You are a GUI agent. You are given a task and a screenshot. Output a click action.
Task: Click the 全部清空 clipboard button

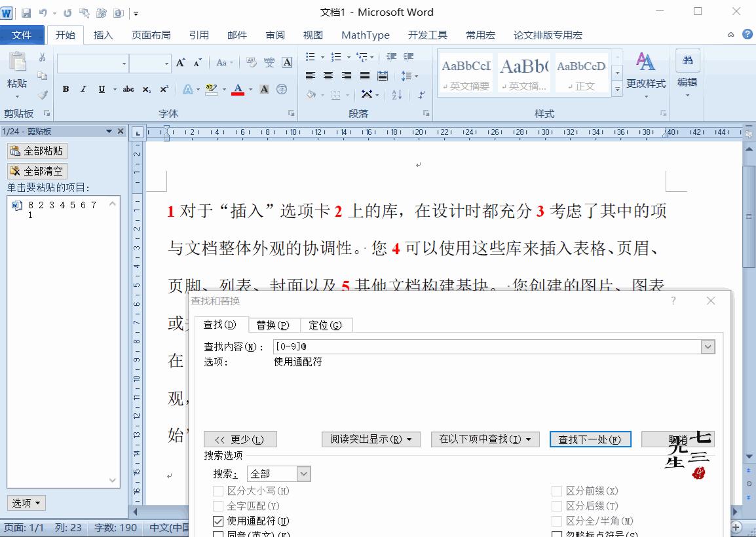[x=37, y=171]
